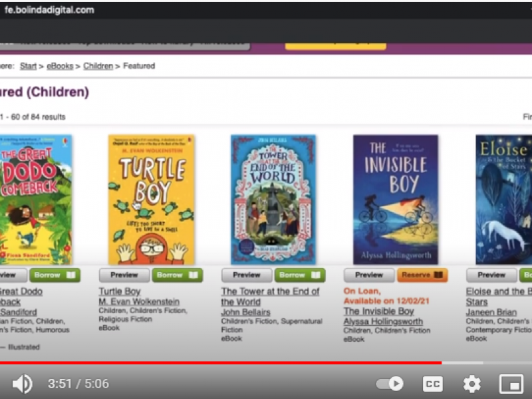Open The Tower at the End of the World title link

click(x=270, y=297)
